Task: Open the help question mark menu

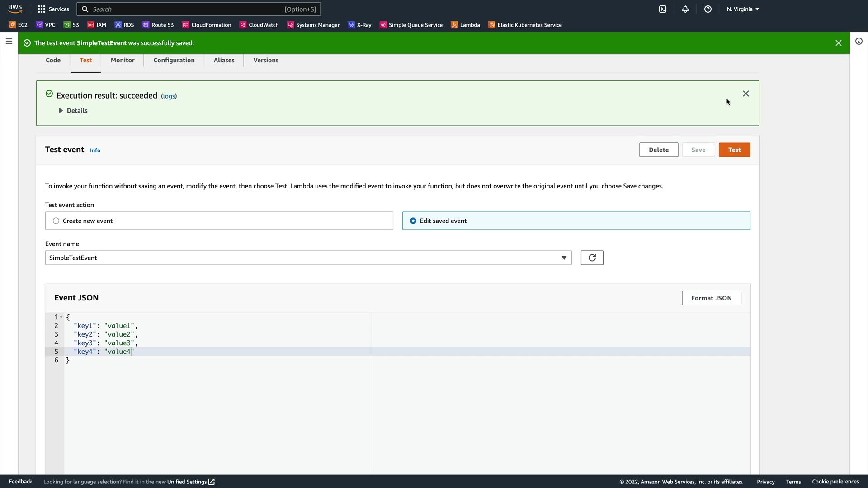Action: [x=708, y=9]
